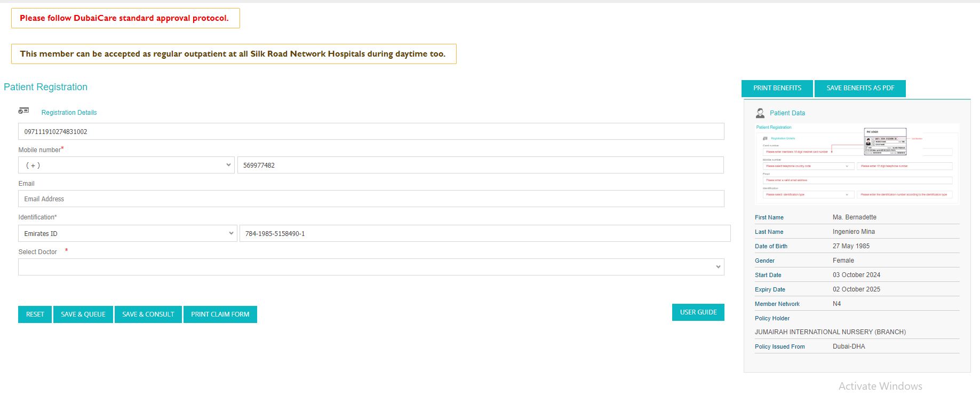This screenshot has width=980, height=394.
Task: Click the Expiry Date label
Action: click(x=770, y=289)
